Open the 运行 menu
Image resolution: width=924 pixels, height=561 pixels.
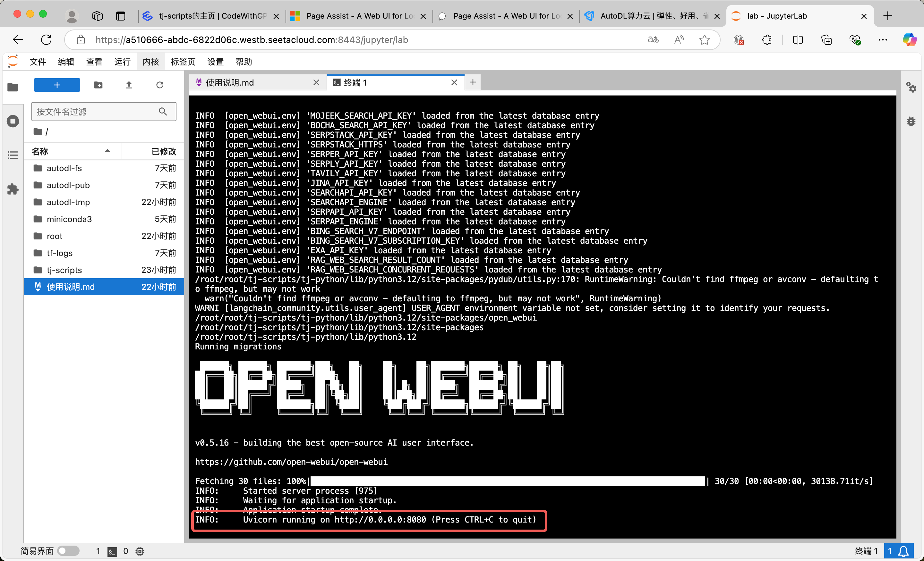(x=122, y=62)
